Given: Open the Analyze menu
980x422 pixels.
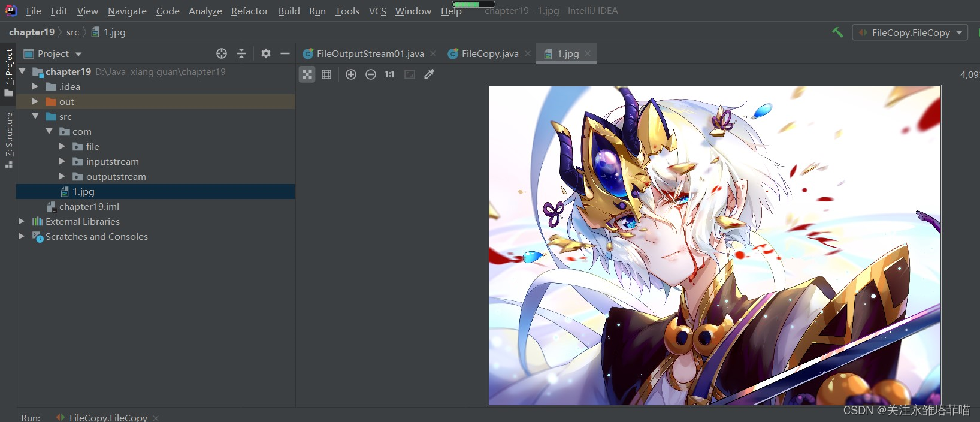Looking at the screenshot, I should [x=205, y=11].
